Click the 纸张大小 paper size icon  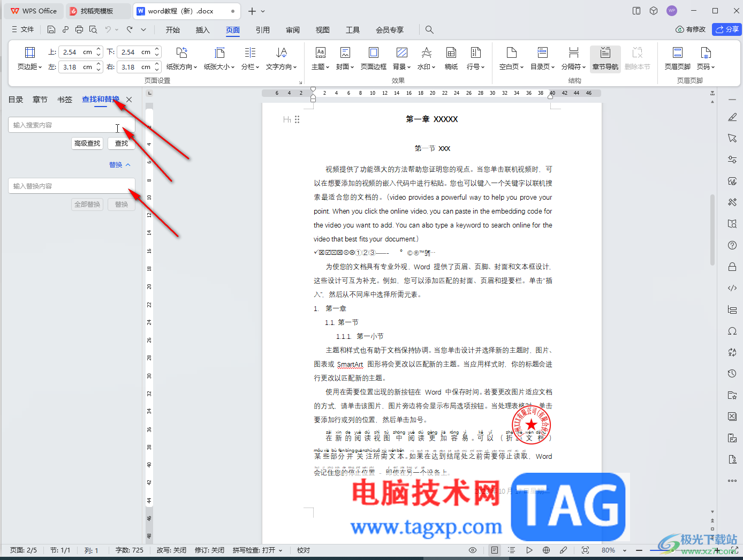tap(219, 52)
